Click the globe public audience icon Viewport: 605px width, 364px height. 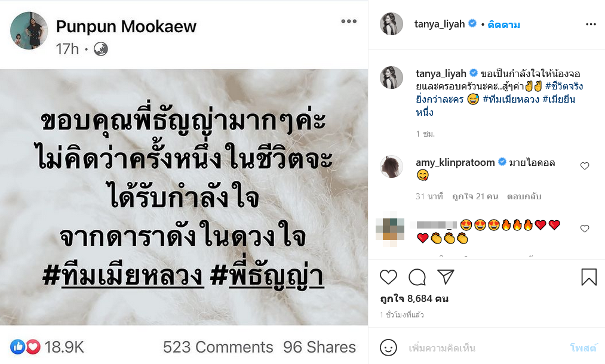tap(101, 50)
